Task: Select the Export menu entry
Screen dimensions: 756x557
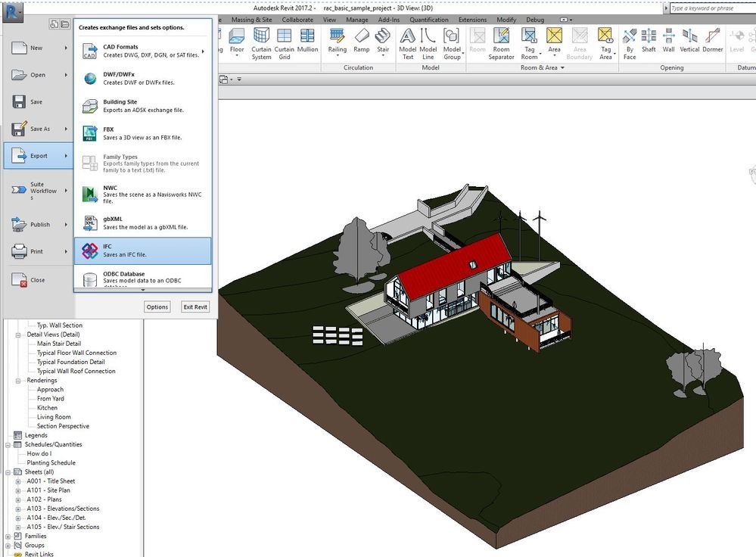Action: (x=38, y=156)
